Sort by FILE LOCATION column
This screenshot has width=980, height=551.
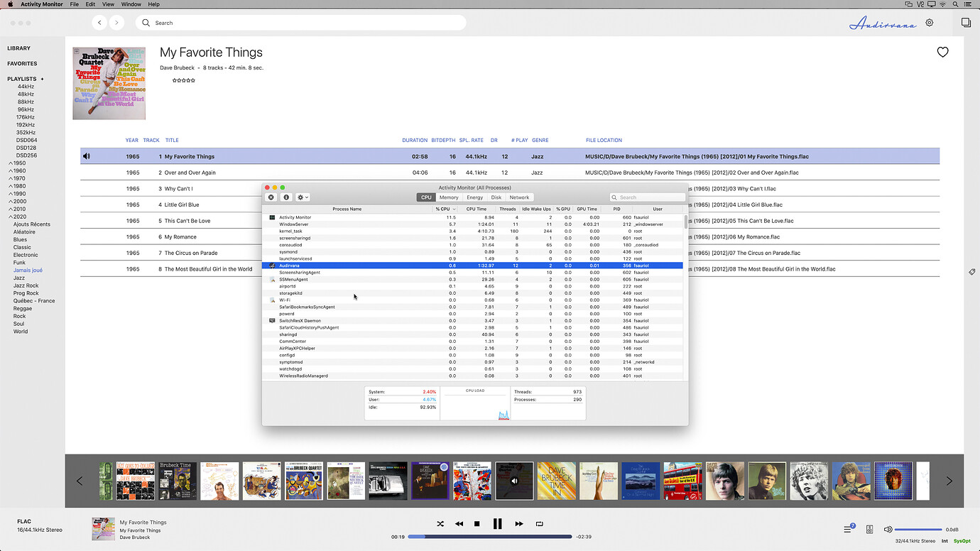click(604, 141)
